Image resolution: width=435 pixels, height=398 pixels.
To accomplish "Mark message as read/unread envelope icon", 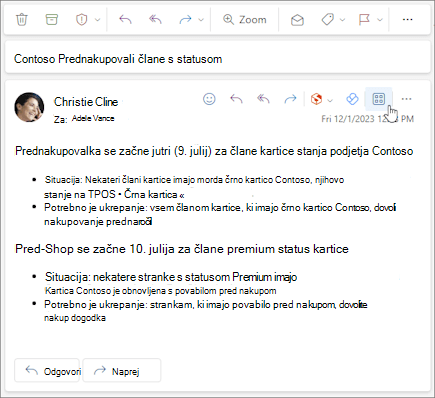I will (297, 20).
